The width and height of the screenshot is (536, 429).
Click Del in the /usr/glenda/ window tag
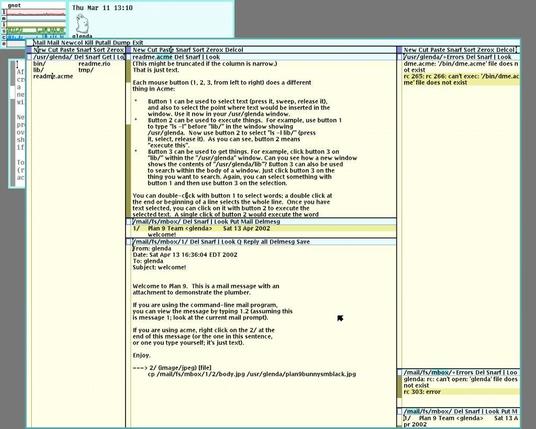79,57
